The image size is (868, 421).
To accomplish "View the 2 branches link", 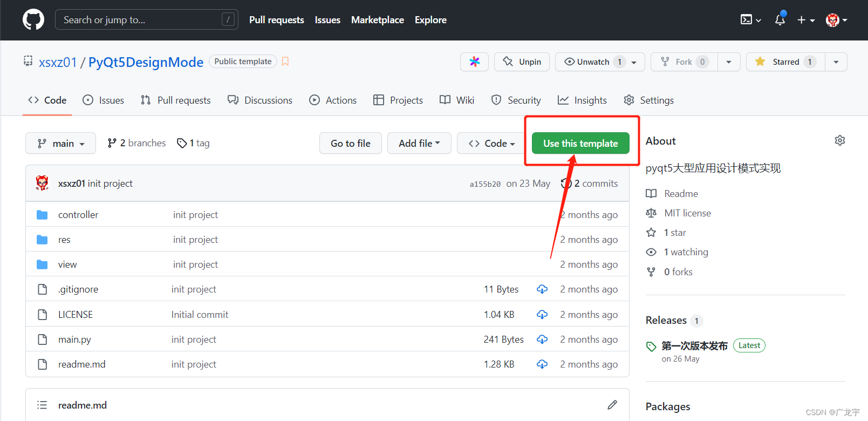I will point(136,143).
